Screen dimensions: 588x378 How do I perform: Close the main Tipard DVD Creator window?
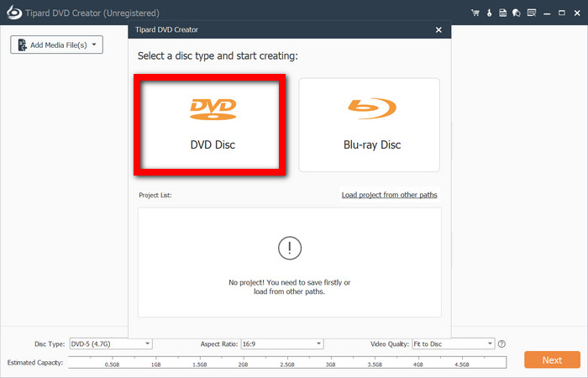coord(577,13)
